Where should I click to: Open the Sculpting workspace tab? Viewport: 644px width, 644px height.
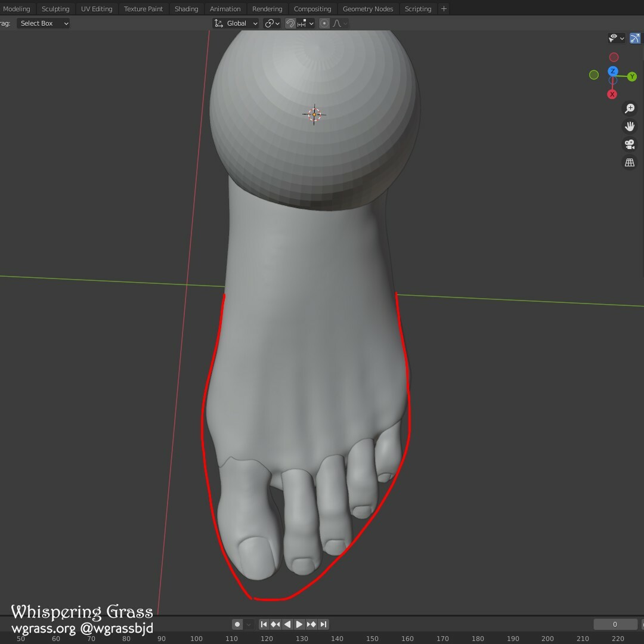55,8
